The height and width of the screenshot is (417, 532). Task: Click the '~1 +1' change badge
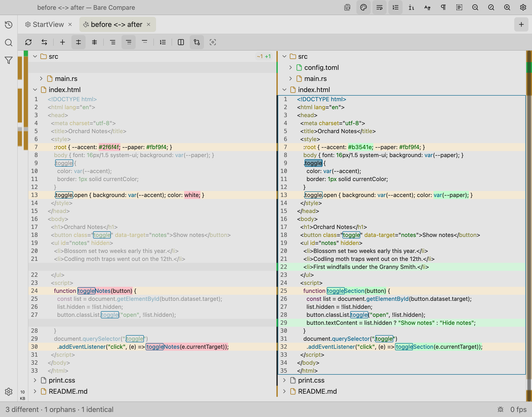click(x=264, y=56)
